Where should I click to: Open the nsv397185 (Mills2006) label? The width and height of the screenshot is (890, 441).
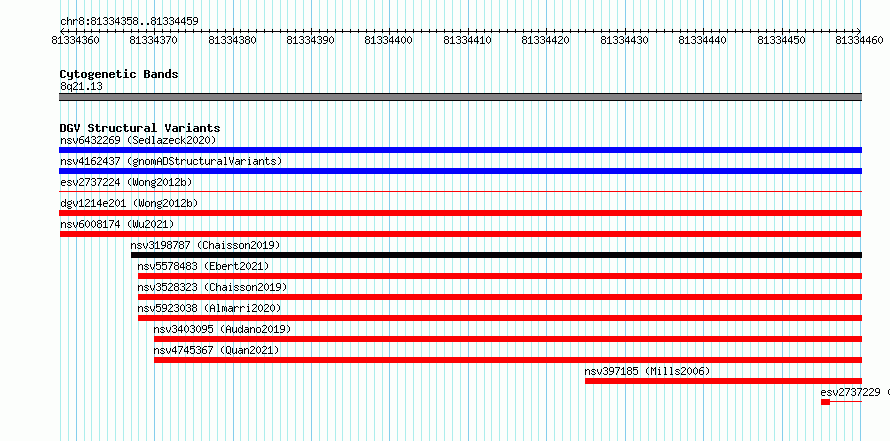(x=647, y=371)
